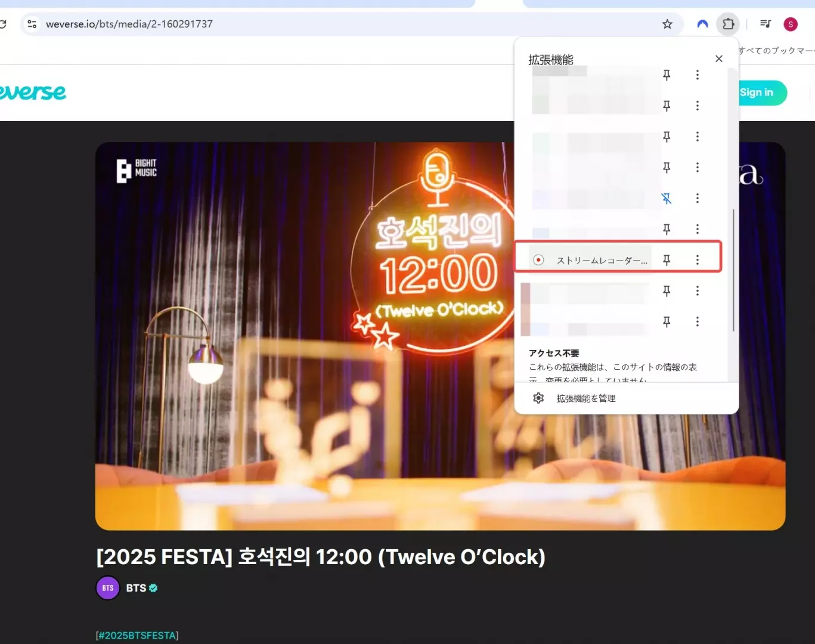Open site information icon in address bar
The width and height of the screenshot is (815, 644).
click(32, 24)
